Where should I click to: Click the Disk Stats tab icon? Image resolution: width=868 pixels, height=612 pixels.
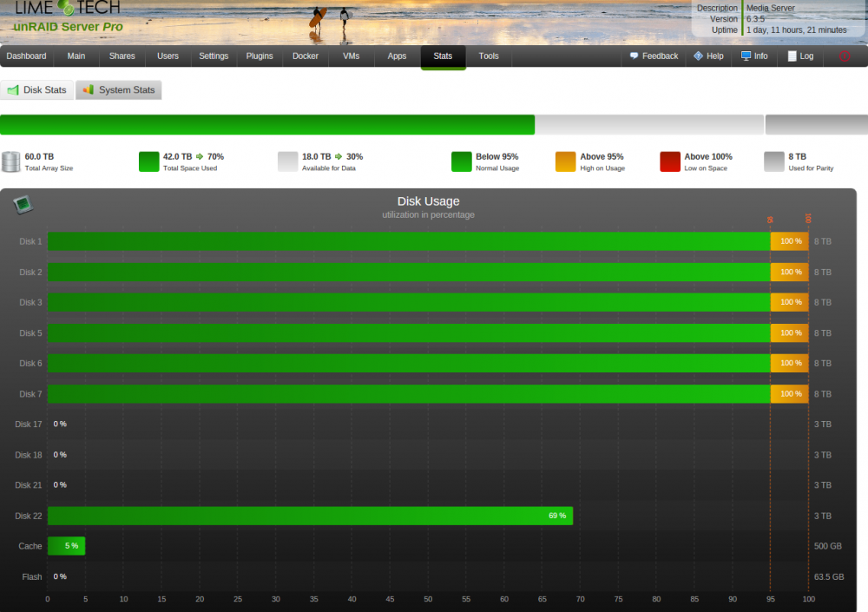(x=13, y=89)
